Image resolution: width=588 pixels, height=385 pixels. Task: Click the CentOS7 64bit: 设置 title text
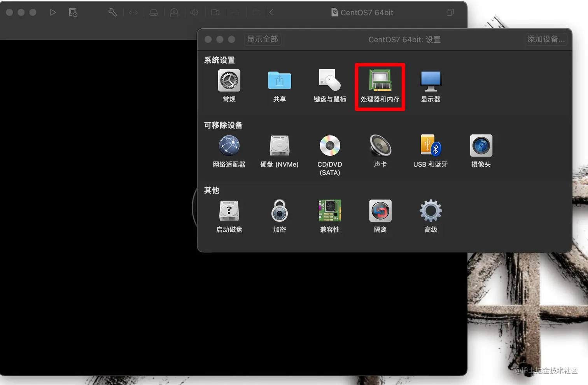pos(404,40)
